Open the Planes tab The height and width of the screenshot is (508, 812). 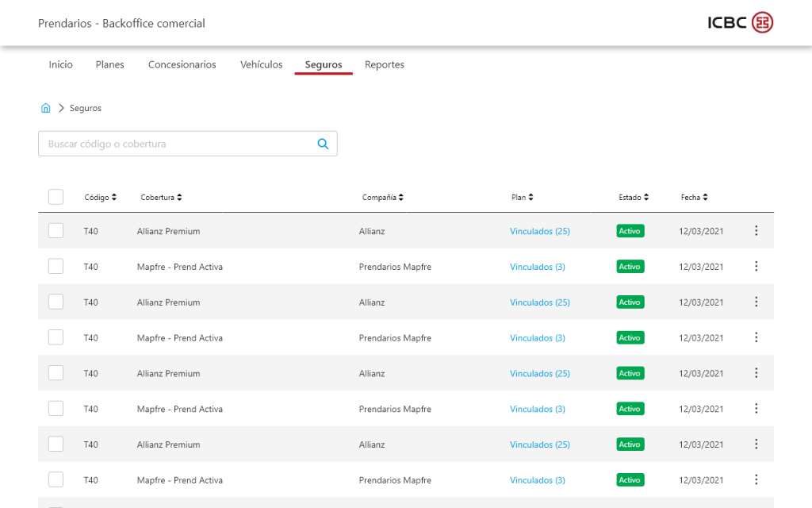109,65
